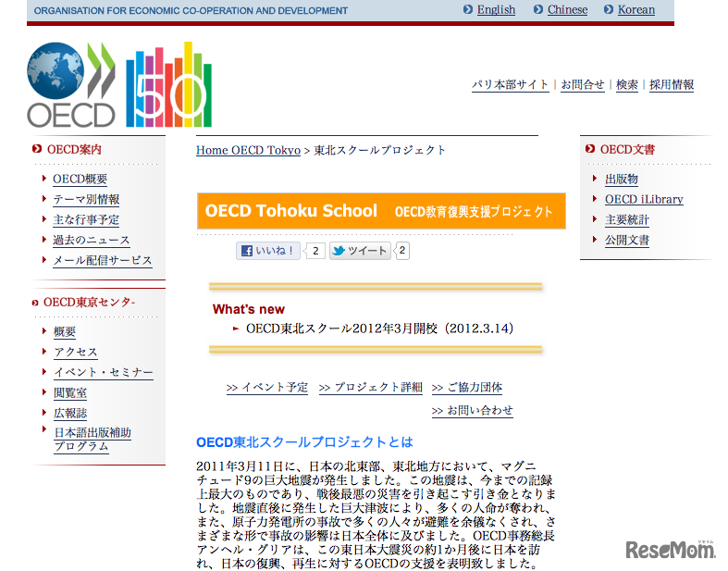
Task: Click the Twitter ツイート button
Action: (360, 251)
